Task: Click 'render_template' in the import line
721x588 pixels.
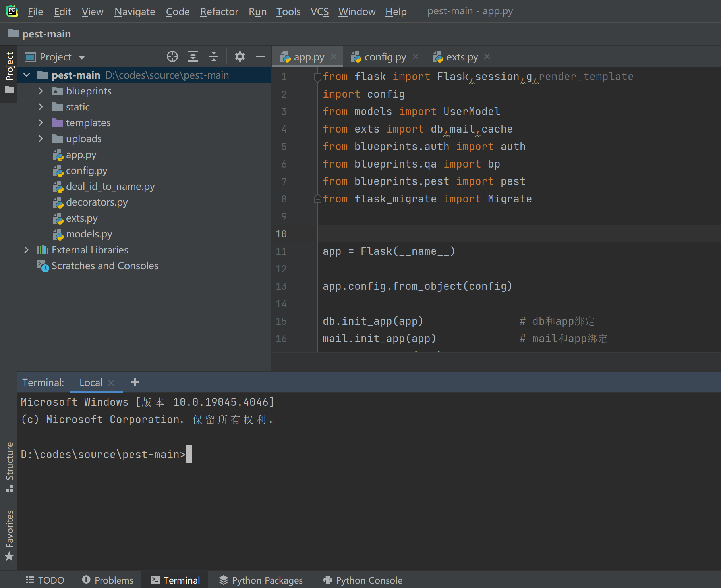Action: tap(586, 77)
